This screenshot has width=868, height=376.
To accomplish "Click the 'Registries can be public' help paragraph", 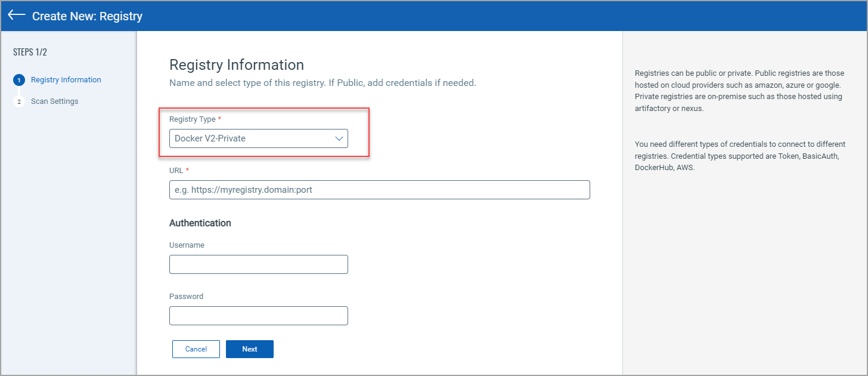I will [x=740, y=91].
